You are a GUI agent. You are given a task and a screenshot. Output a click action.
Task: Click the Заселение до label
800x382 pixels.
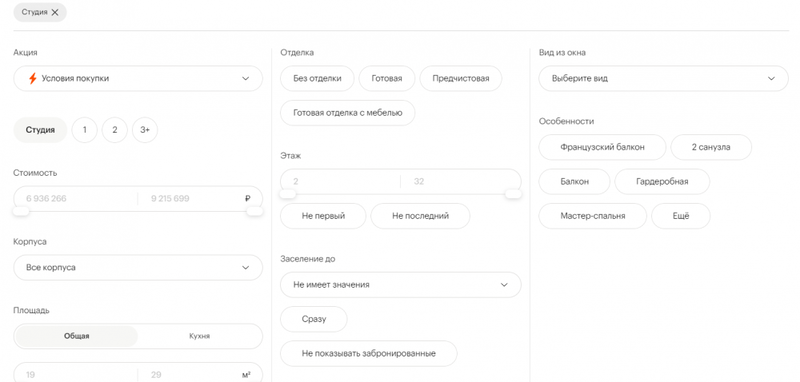tap(308, 259)
